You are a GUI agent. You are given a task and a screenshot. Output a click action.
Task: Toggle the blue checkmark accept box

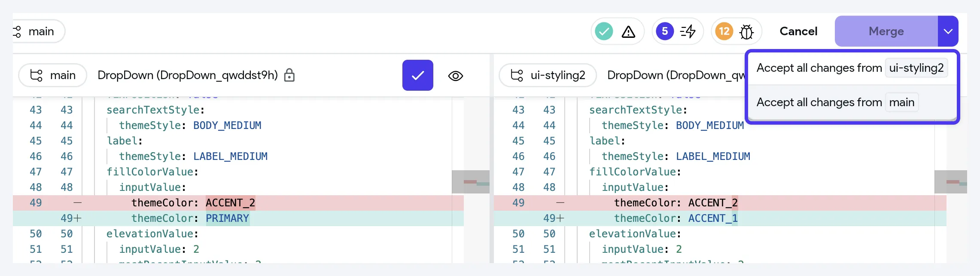click(418, 75)
